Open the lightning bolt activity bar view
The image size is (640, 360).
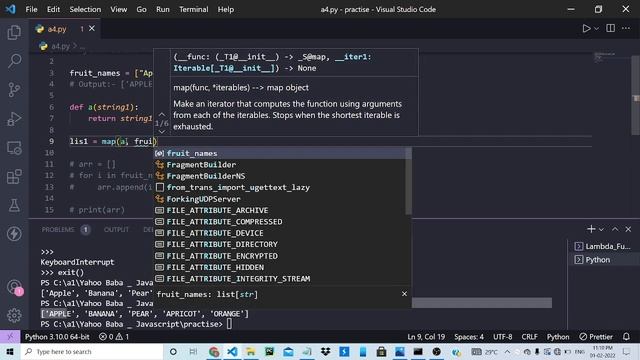pyautogui.click(x=14, y=234)
